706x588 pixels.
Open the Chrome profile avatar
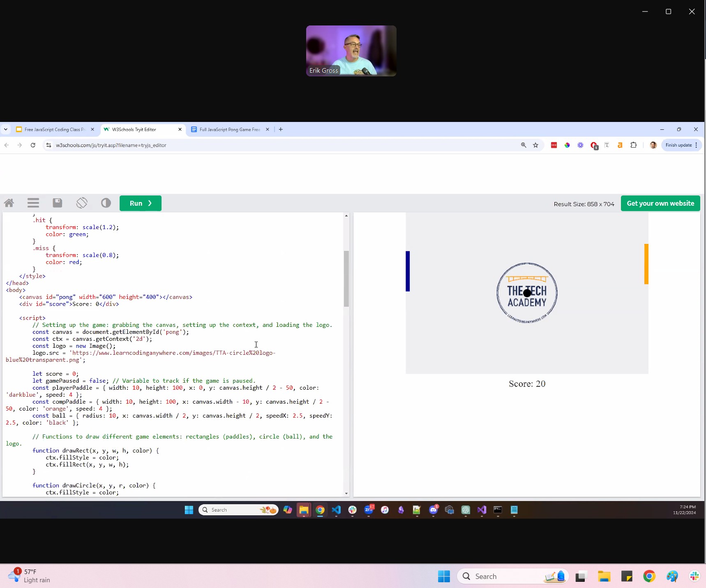click(x=653, y=145)
